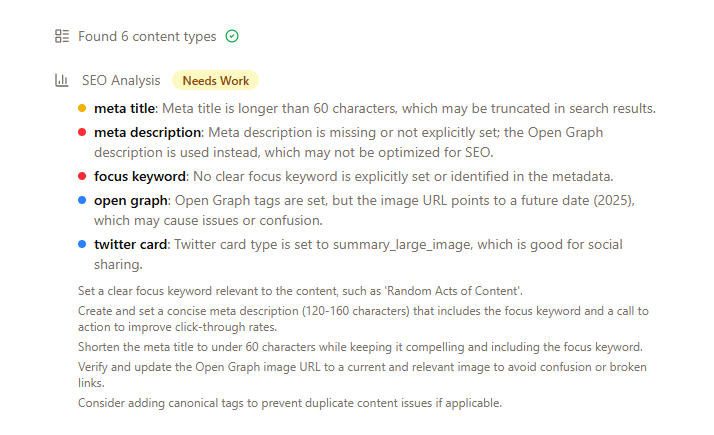This screenshot has width=714, height=435.
Task: Click the red dot beside meta description
Action: point(82,132)
